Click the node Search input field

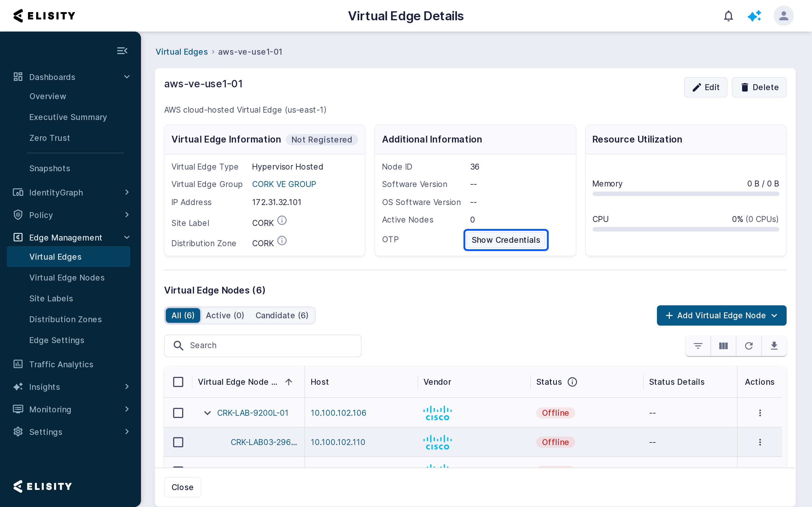[x=262, y=346]
